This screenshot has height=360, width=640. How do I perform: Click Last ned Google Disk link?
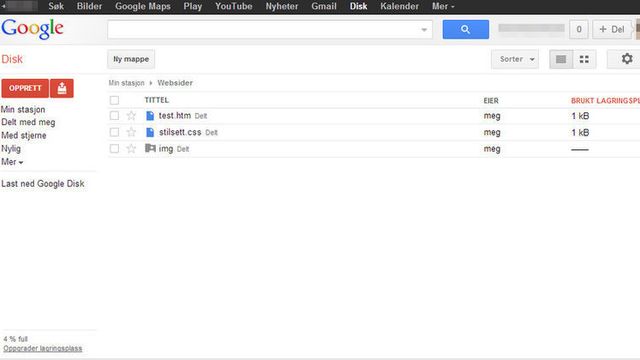click(x=43, y=184)
